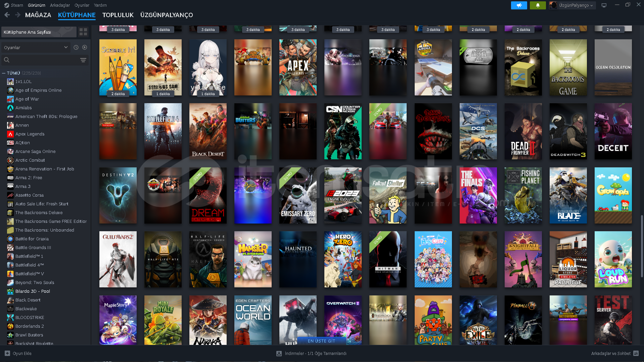Click the Arma 3 sidebar icon
Screen dimensions: 644x362
point(10,187)
